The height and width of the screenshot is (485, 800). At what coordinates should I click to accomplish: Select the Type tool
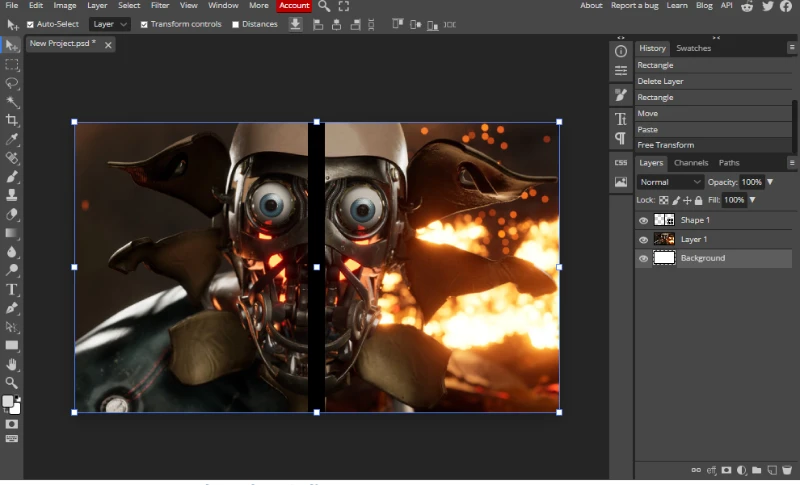tap(11, 289)
